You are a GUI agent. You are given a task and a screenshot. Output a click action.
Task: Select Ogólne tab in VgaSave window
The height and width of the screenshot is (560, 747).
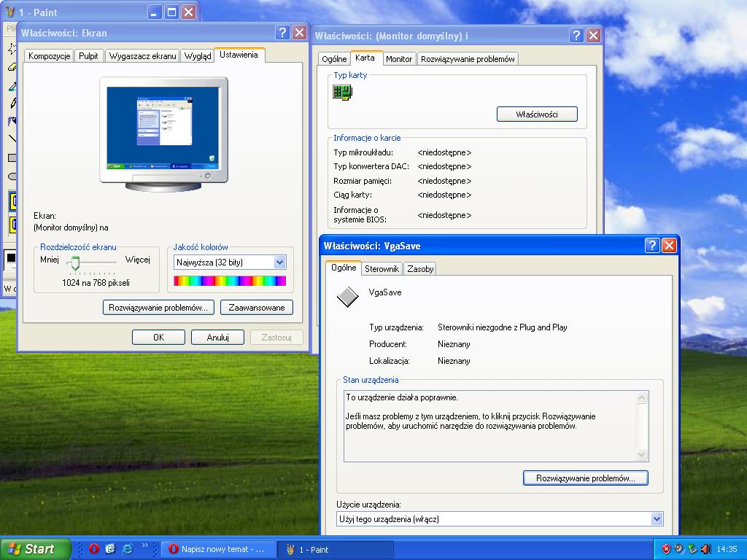click(x=344, y=268)
